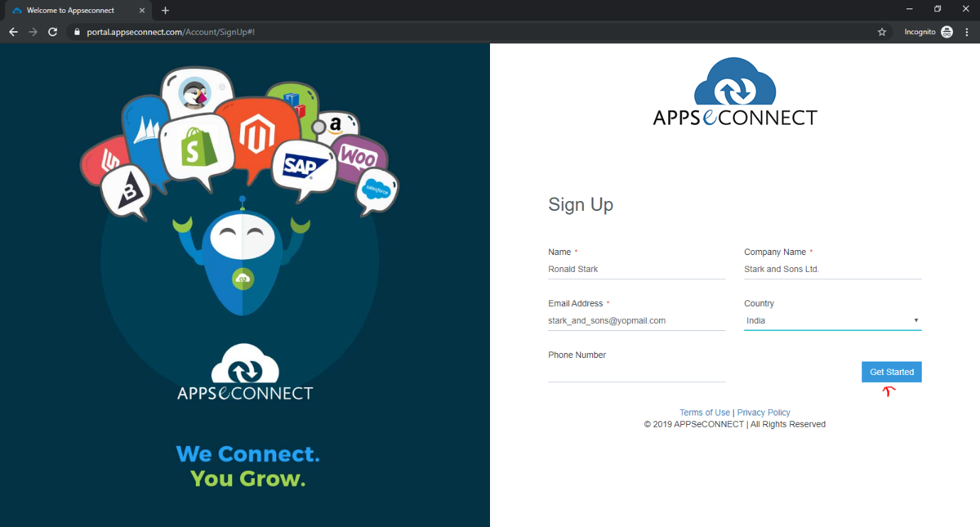Close the Welcome to Appseconnect tab

pyautogui.click(x=142, y=11)
